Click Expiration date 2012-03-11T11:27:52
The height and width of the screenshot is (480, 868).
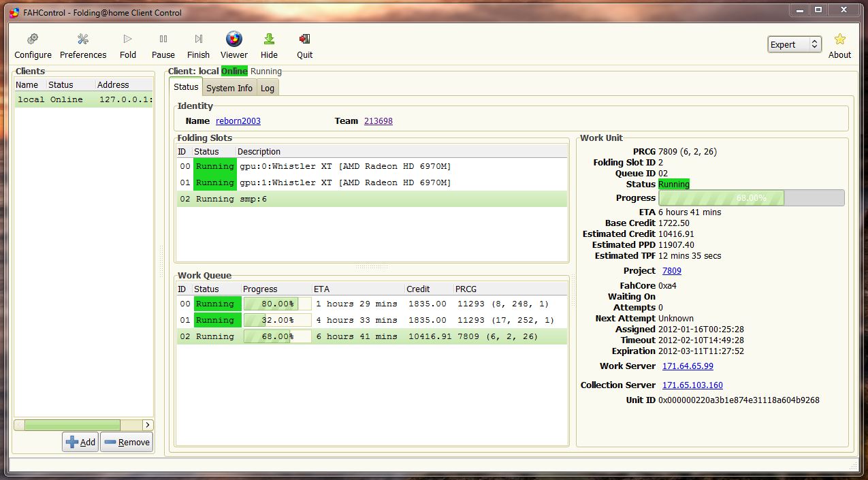(x=701, y=351)
